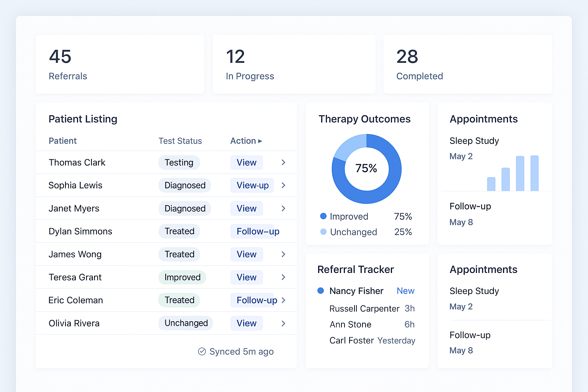Open the View-up action for Sophia Lewis
The height and width of the screenshot is (392, 588).
tap(252, 185)
